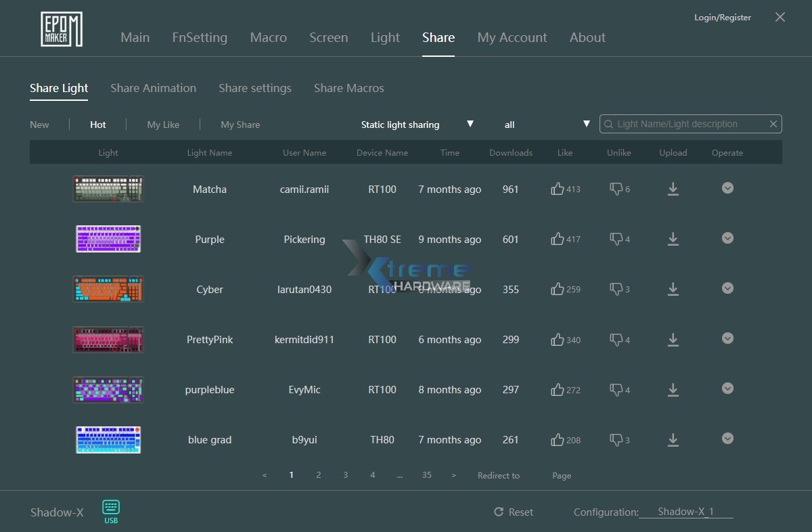Select the Hot sorting filter
The width and height of the screenshot is (812, 532).
coord(98,125)
